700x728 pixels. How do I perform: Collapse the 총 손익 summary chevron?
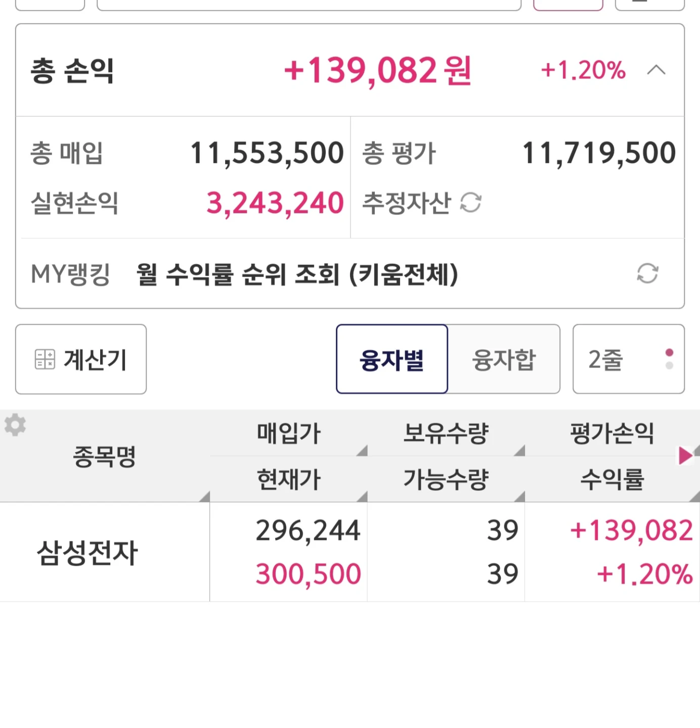pos(657,70)
